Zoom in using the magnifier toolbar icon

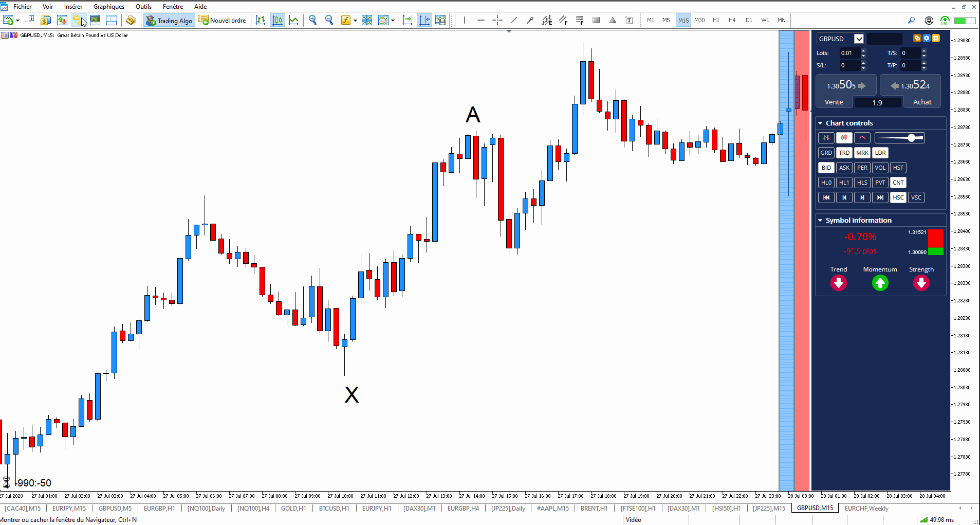click(x=312, y=20)
